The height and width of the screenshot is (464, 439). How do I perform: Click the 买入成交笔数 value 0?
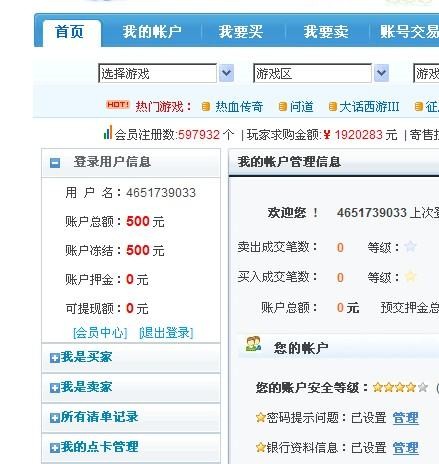340,277
